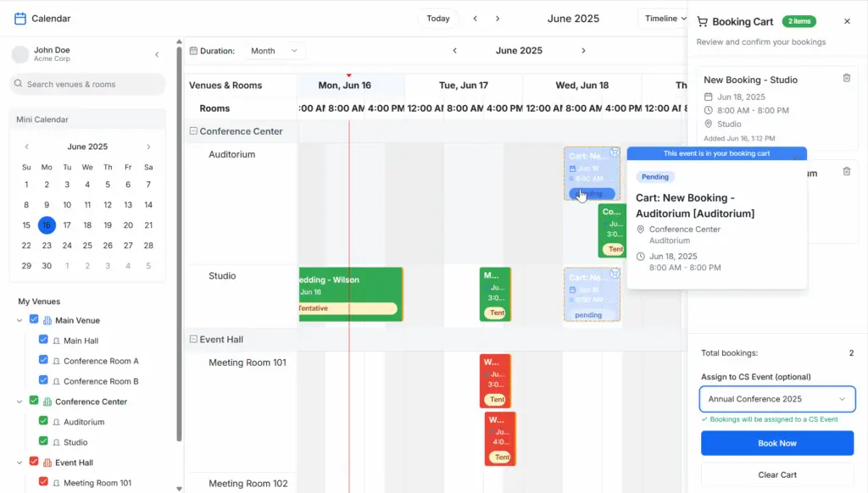This screenshot has height=493, width=868.
Task: Disable the Event Hall venue checkbox
Action: 34,462
